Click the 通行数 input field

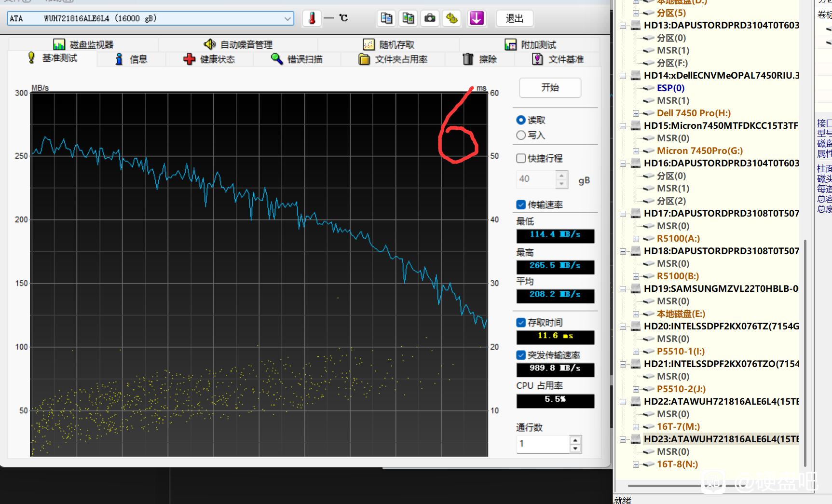[x=543, y=444]
